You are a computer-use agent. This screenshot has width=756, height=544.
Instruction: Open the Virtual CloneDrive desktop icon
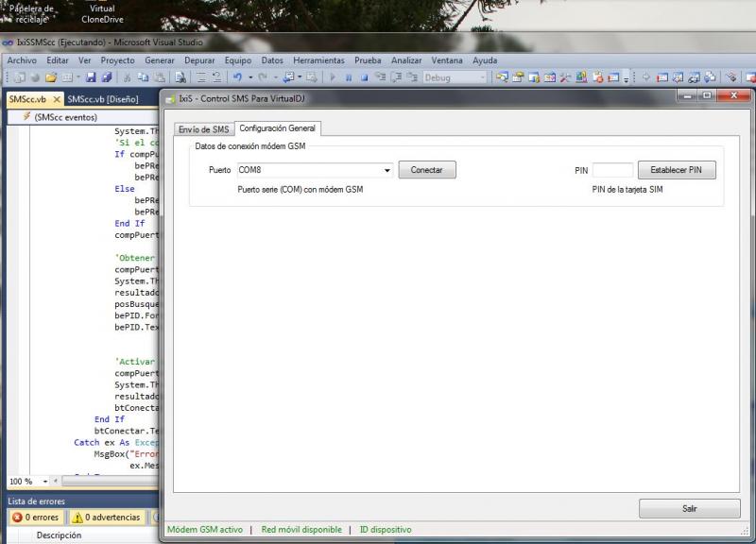pyautogui.click(x=101, y=12)
